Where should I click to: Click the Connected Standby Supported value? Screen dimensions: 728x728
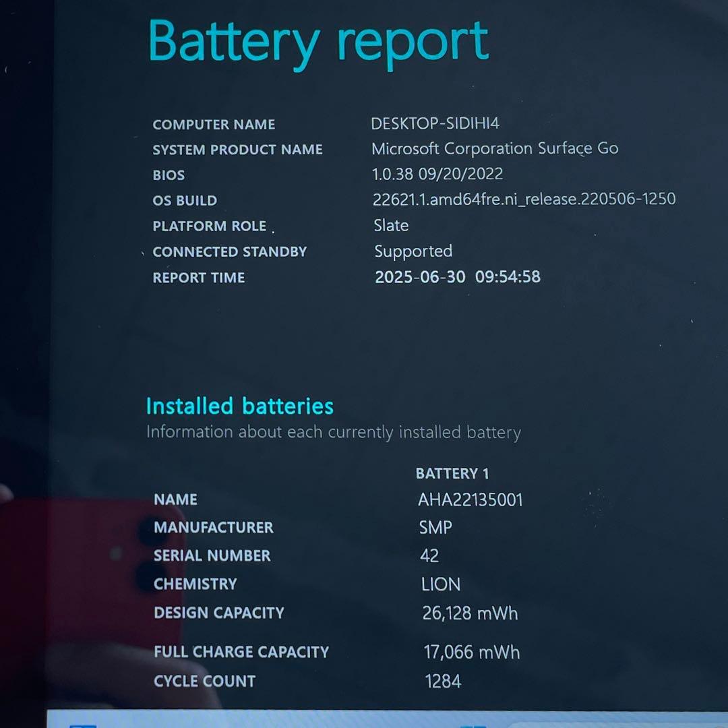(x=413, y=251)
